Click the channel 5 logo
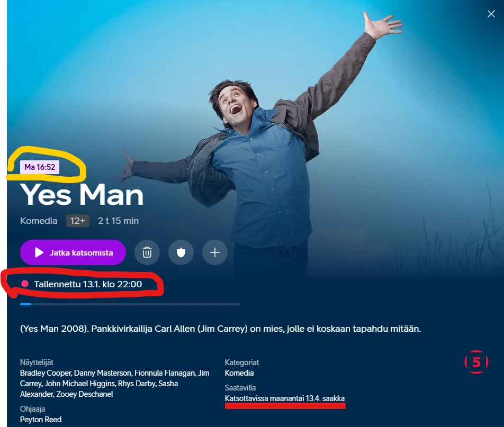The width and height of the screenshot is (504, 427). tap(476, 362)
